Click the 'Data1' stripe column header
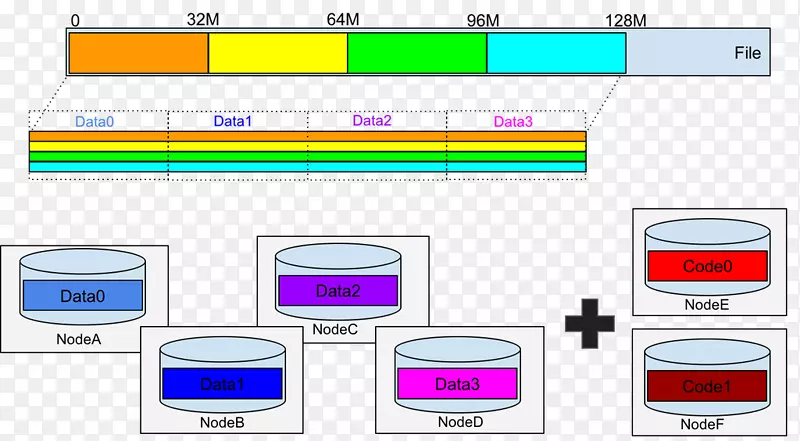Image resolution: width=800 pixels, height=441 pixels. click(233, 121)
